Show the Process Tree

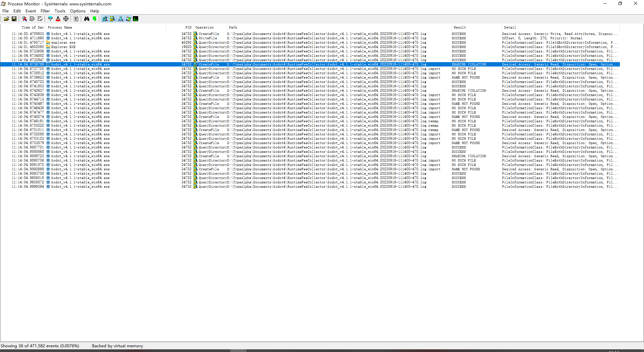(x=76, y=18)
